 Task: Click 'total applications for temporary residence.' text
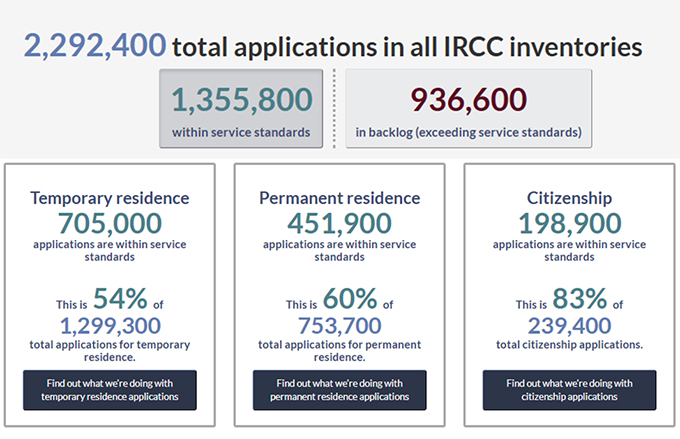(x=110, y=351)
